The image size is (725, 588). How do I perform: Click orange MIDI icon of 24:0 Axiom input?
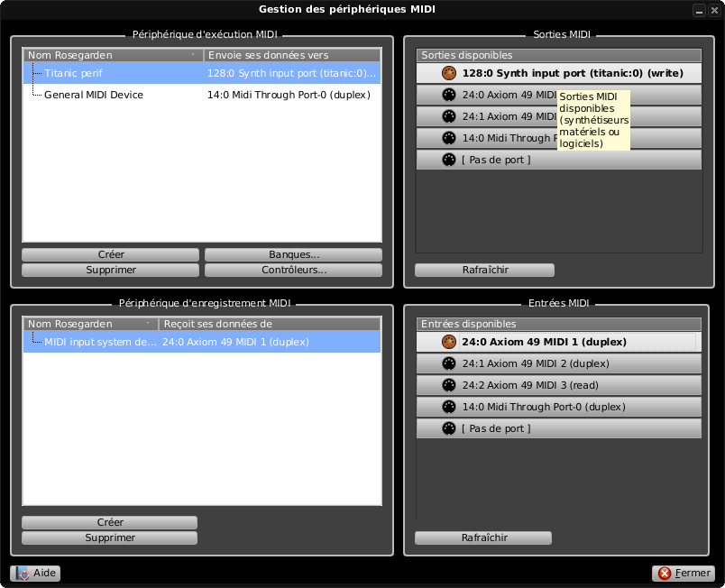point(448,342)
